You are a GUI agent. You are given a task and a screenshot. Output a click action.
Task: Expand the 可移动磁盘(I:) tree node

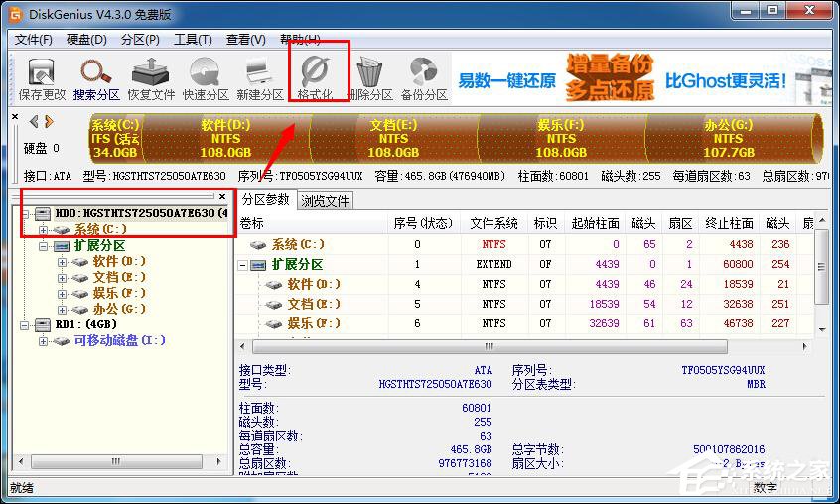(44, 341)
